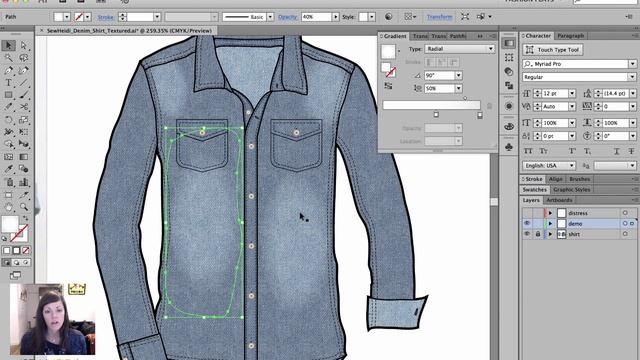Select the Zoom magnifier tool
This screenshot has width=640, height=360.
pos(24,207)
